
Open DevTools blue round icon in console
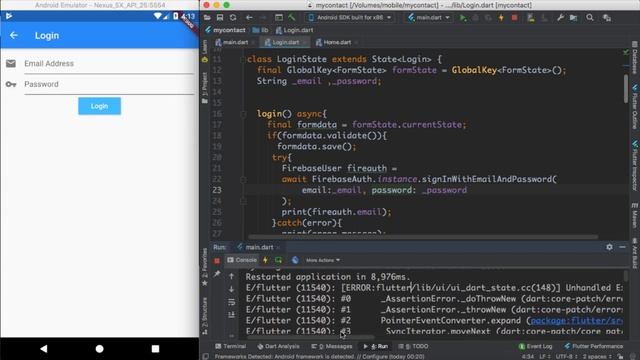tap(295, 260)
